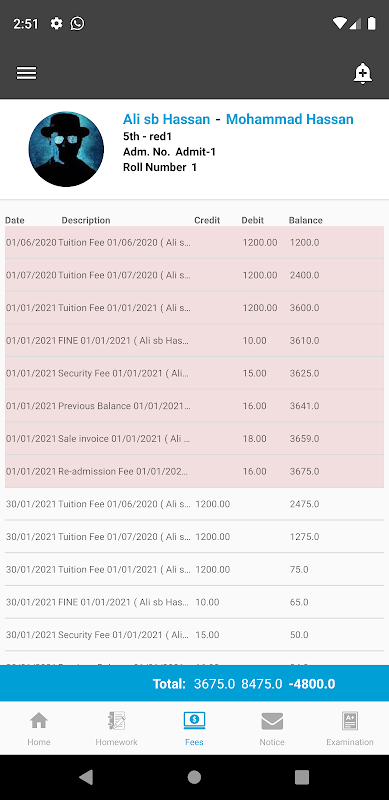The image size is (389, 800).
Task: Tap the Android recents square button
Action: 302,777
